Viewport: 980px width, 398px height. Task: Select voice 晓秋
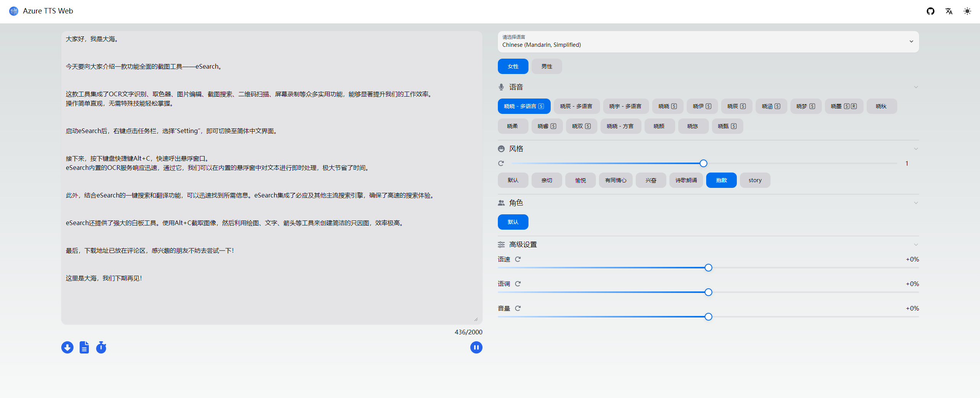881,106
